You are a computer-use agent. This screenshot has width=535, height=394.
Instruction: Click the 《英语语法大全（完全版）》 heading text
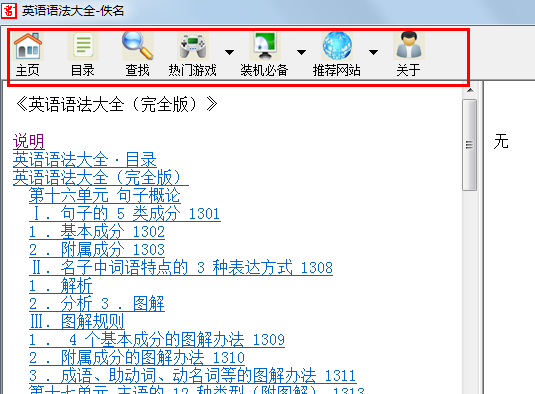coord(117,104)
